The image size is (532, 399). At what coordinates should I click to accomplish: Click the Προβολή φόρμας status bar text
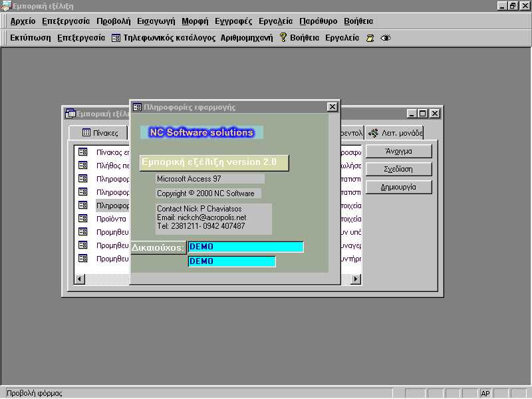35,393
